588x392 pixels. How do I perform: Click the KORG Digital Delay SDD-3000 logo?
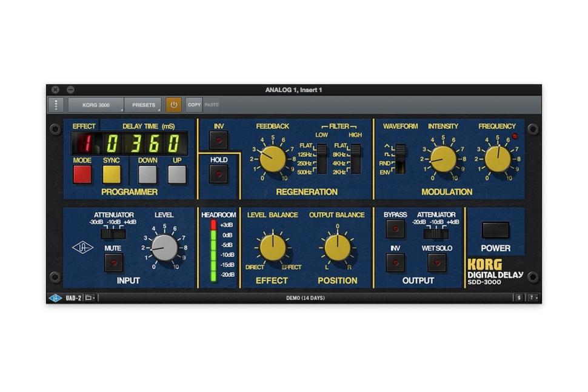point(495,271)
